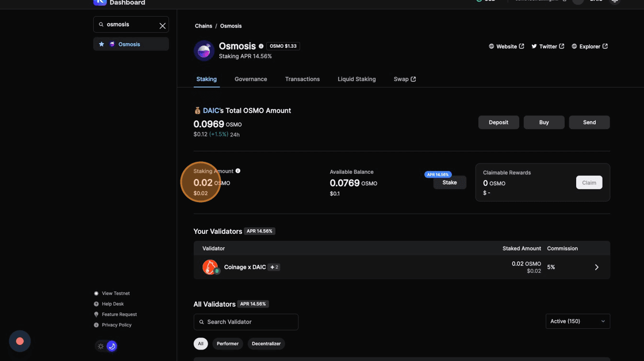
Task: Select dark mode moon toggle
Action: click(112, 346)
